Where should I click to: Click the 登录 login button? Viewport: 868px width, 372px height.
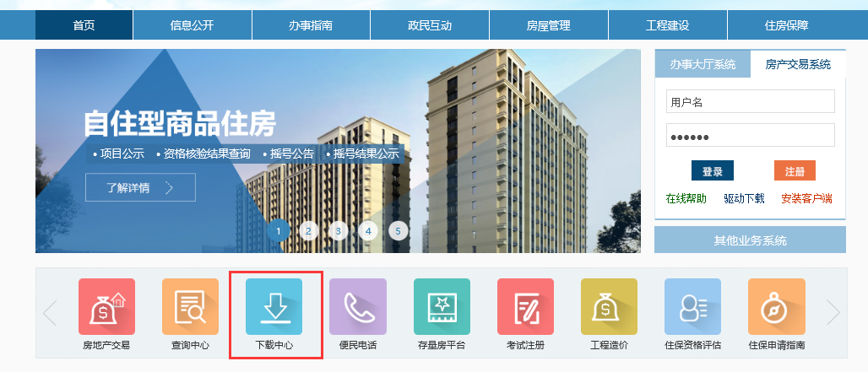click(x=713, y=170)
